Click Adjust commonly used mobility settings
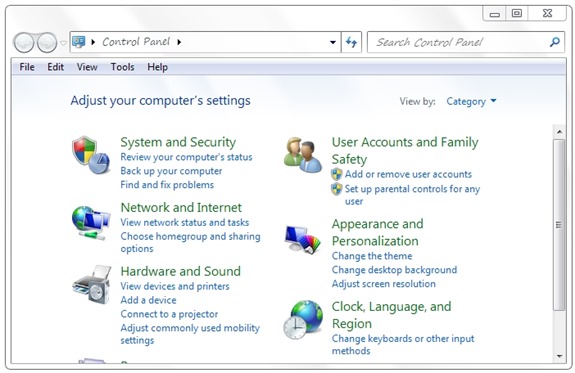This screenshot has height=373, width=575. [x=190, y=334]
